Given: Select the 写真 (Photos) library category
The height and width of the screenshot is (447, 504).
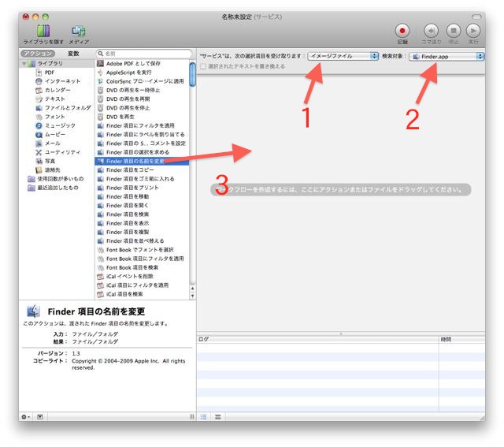Looking at the screenshot, I should [x=50, y=161].
